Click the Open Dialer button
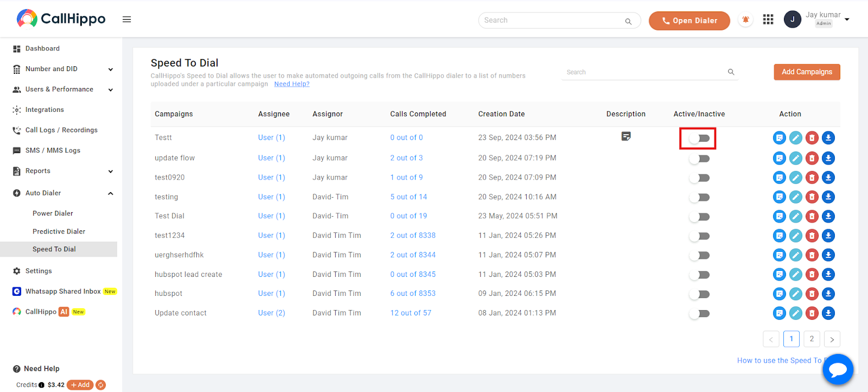 tap(689, 21)
